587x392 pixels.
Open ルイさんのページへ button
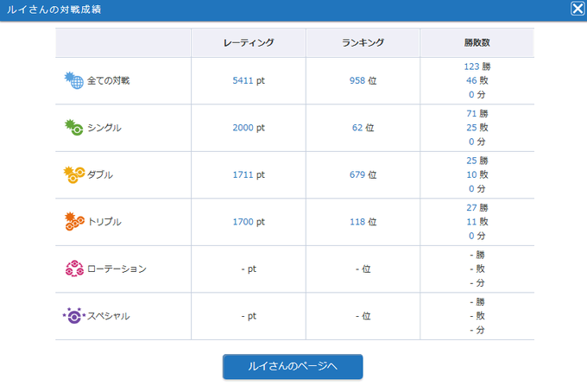pyautogui.click(x=293, y=366)
